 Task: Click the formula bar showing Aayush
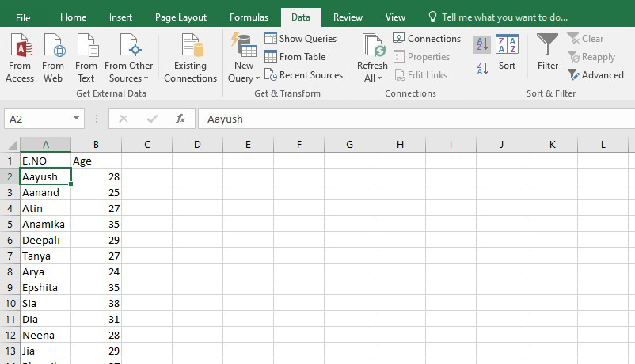[416, 119]
